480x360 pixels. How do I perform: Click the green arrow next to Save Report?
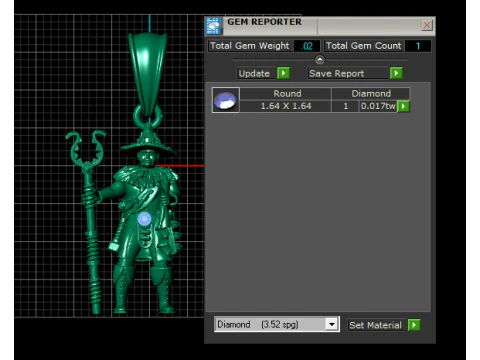[396, 73]
